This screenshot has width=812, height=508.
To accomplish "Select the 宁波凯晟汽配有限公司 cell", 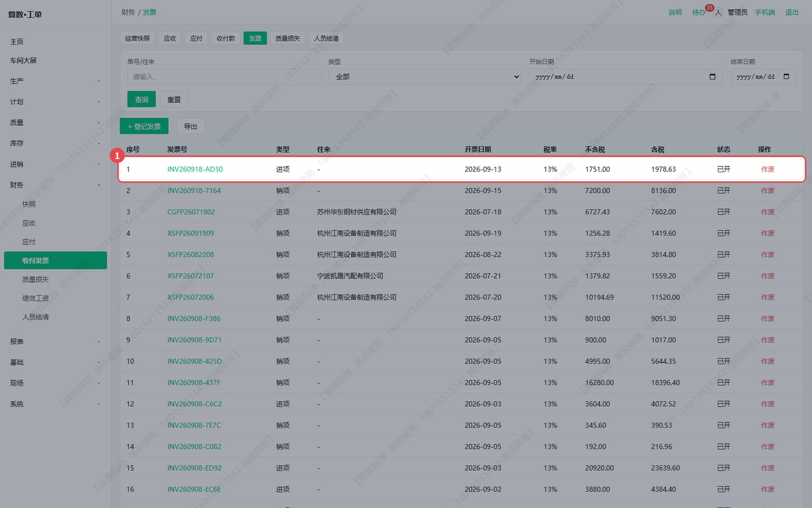I will tap(350, 276).
